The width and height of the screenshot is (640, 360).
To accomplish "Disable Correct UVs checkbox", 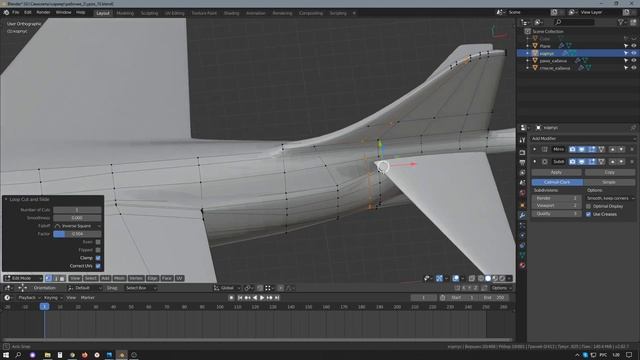I will click(98, 266).
